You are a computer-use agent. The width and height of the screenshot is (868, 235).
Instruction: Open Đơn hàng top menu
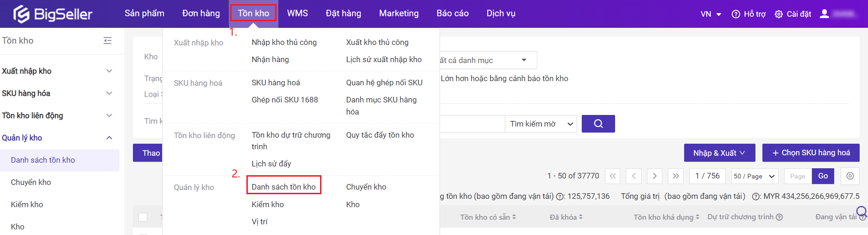(201, 13)
